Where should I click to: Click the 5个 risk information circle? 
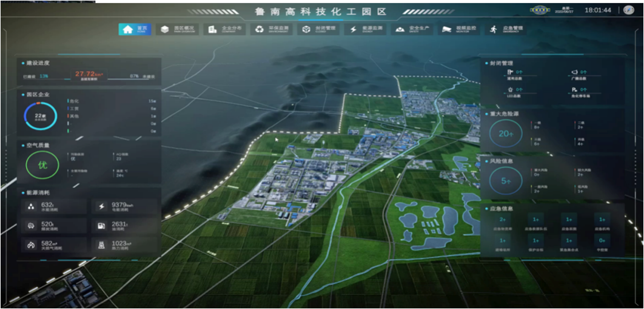pos(505,181)
